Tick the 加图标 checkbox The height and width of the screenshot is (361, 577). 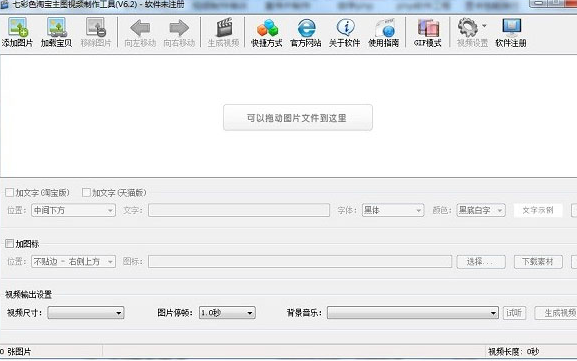(10, 244)
